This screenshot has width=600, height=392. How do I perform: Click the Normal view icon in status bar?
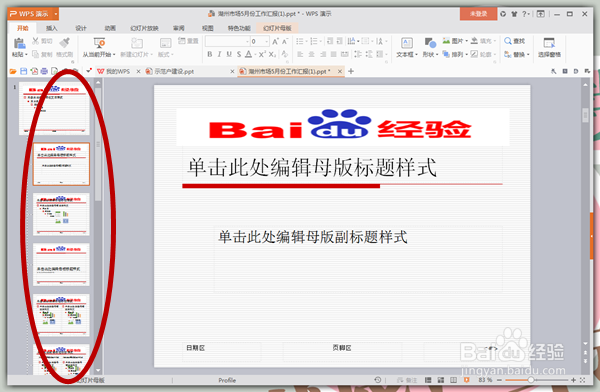[428, 380]
